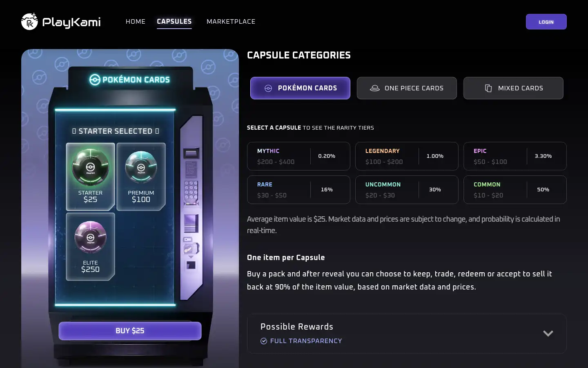
Task: Open the Mythic rarity tier card
Action: pos(298,156)
